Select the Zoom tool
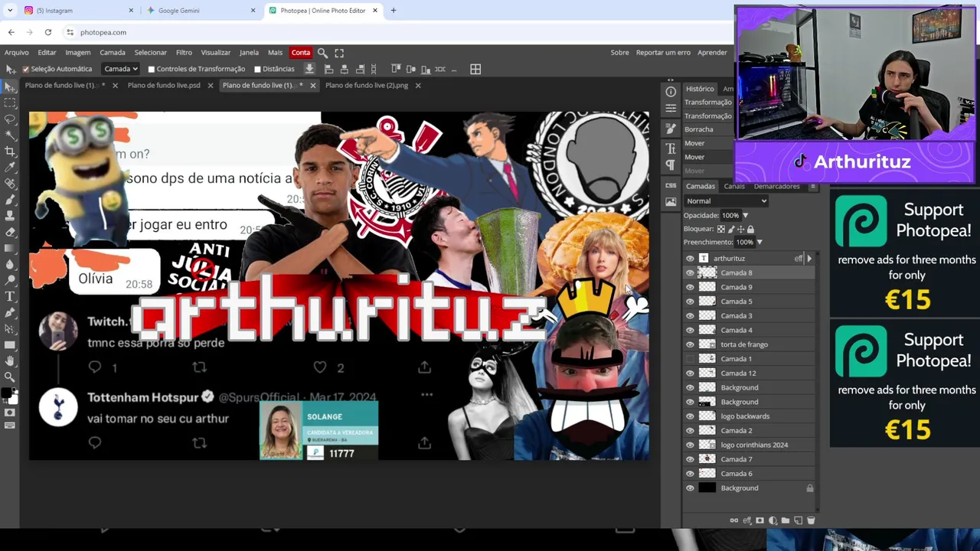This screenshot has height=551, width=980. [10, 377]
